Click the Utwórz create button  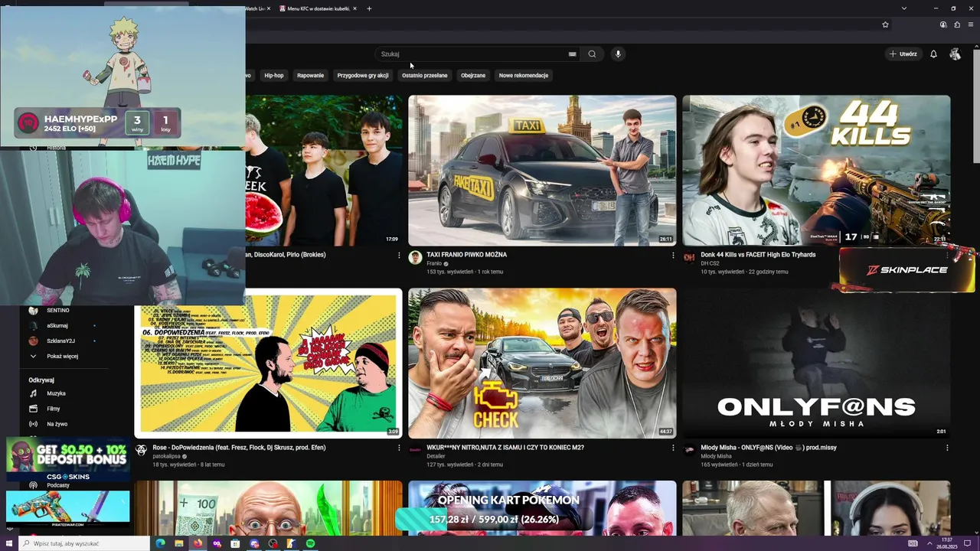click(903, 54)
